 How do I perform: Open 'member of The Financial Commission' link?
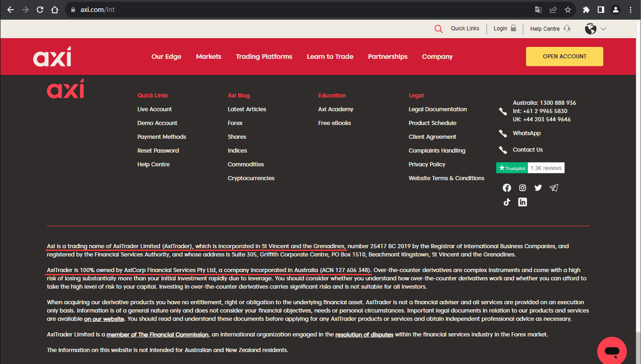point(158,335)
